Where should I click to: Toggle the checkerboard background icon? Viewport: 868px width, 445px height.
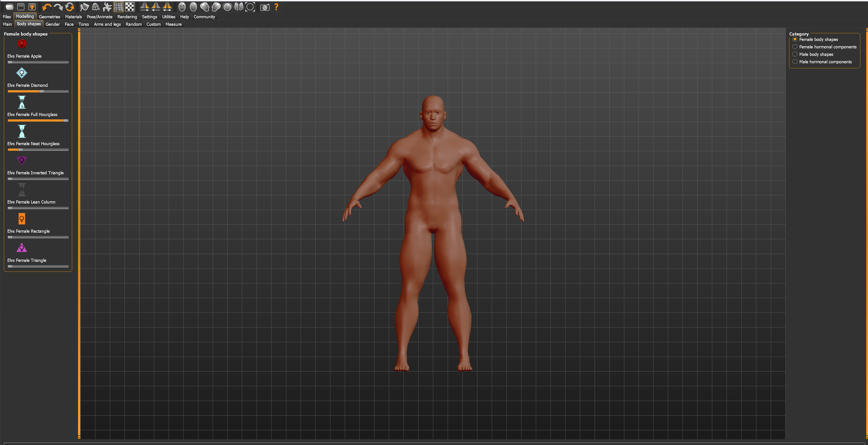130,7
